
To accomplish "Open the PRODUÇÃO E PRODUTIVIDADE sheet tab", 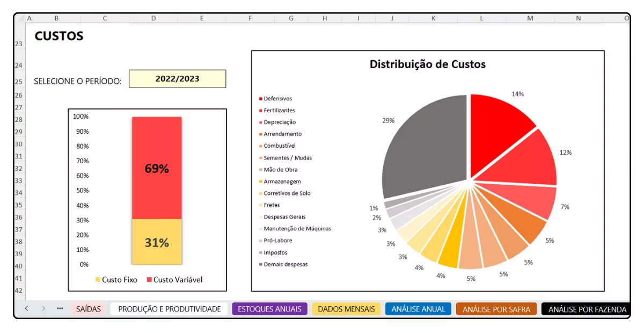I will pyautogui.click(x=169, y=309).
